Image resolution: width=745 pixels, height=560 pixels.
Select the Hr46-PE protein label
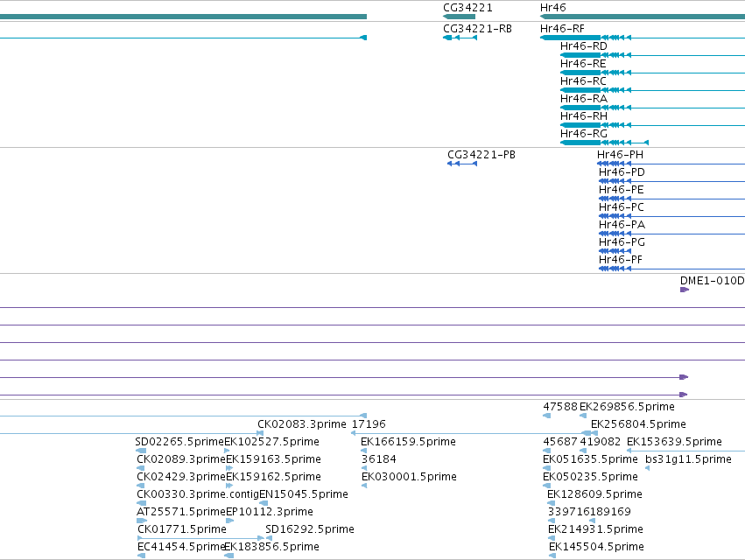[x=621, y=190]
